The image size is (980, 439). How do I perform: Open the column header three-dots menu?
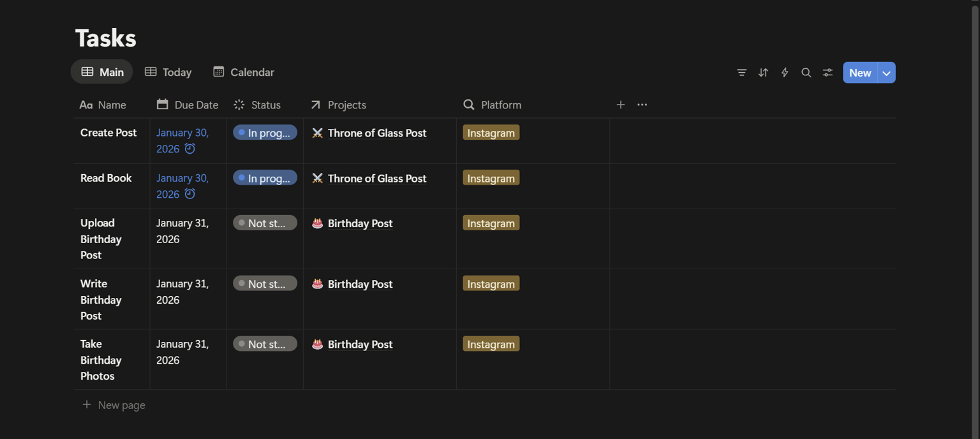(x=642, y=105)
